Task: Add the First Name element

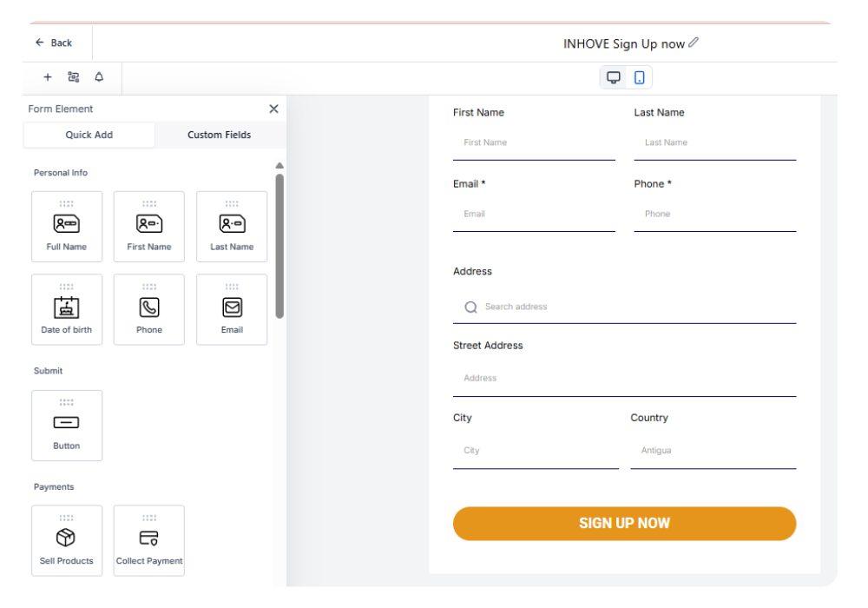Action: coord(149,227)
